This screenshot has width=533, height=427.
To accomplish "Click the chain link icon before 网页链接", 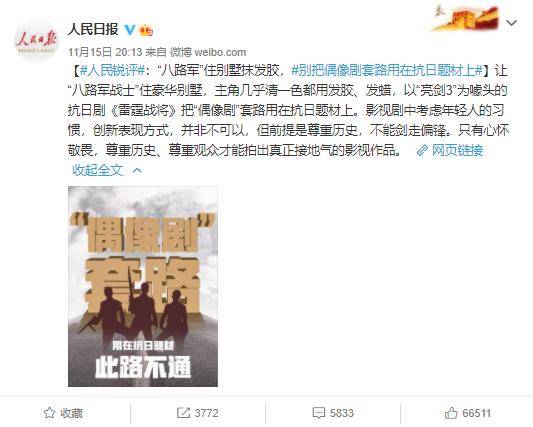I will point(422,150).
